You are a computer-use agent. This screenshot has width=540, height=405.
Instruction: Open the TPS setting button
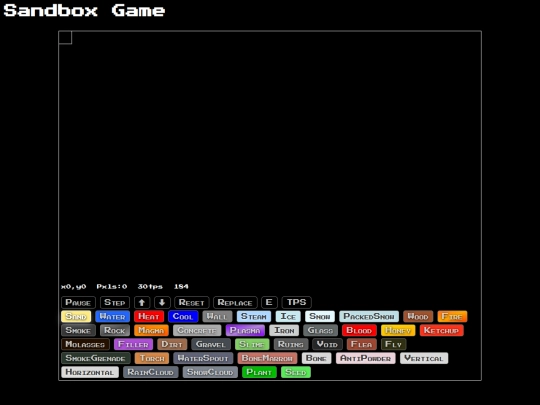(x=297, y=302)
